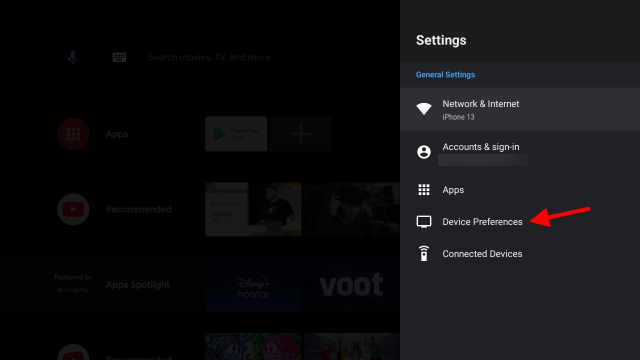Open the on-screen keyboard icon
The image size is (640, 360).
(119, 57)
